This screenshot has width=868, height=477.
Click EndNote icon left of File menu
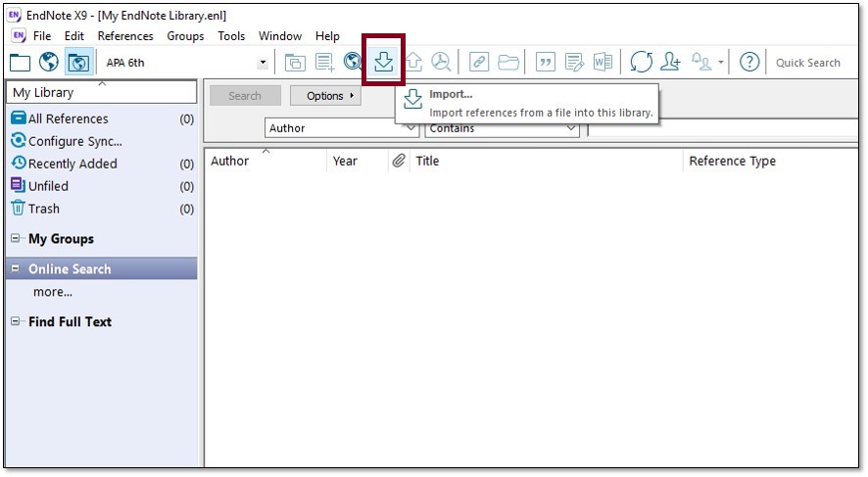click(x=19, y=36)
